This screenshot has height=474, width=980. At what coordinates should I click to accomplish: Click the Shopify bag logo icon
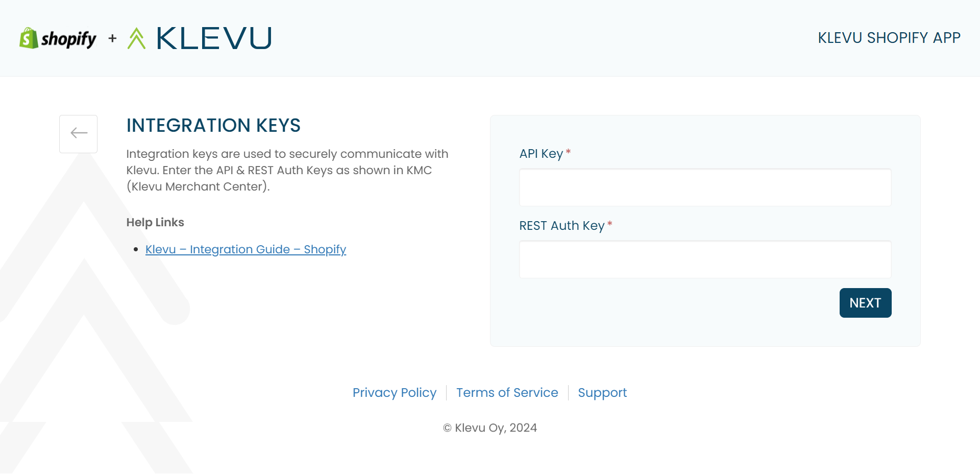pos(29,38)
